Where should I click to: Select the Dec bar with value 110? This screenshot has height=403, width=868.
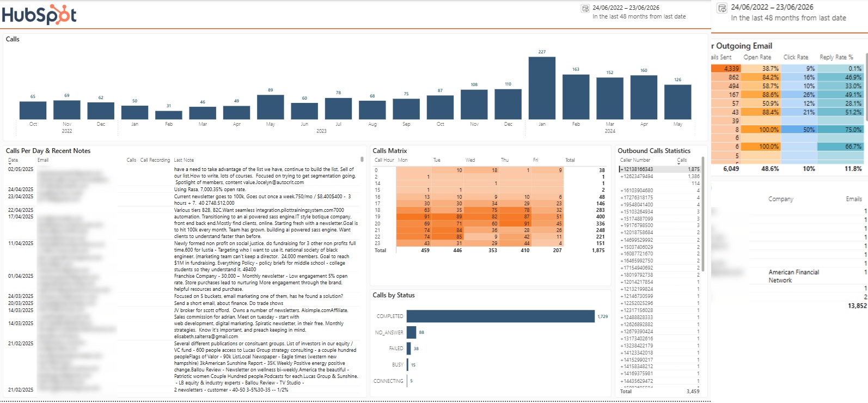tap(508, 104)
